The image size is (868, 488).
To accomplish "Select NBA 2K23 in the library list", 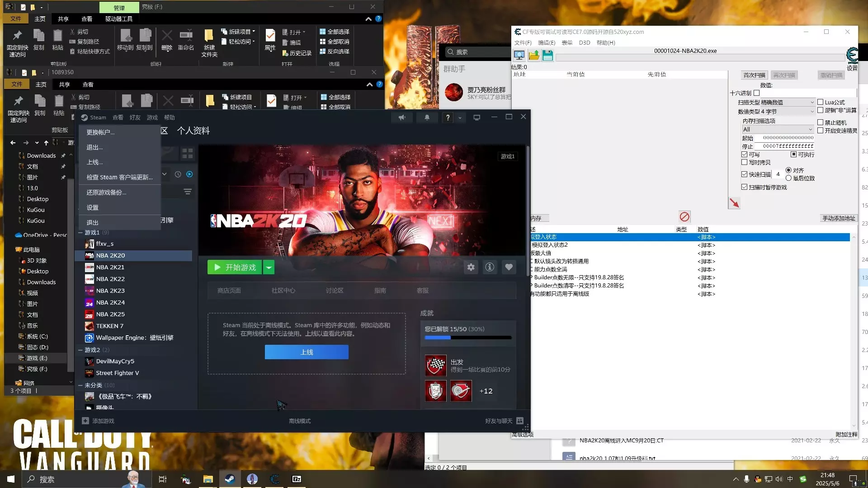I will click(110, 291).
